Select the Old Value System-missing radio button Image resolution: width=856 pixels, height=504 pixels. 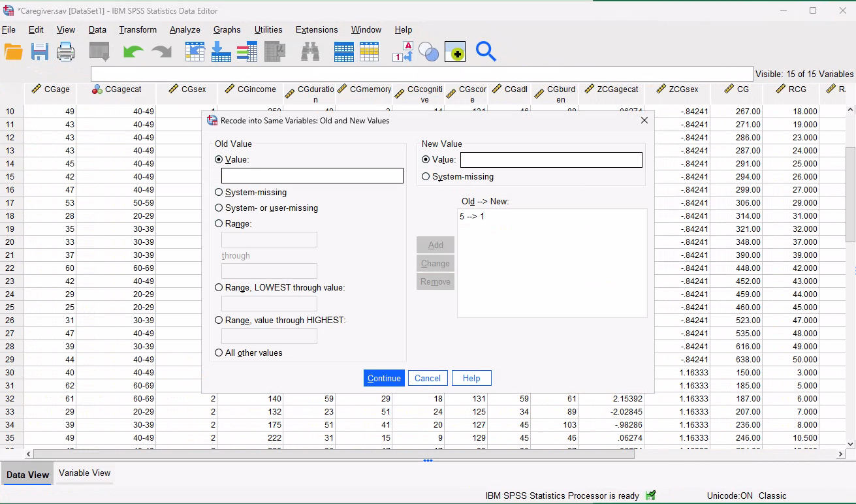click(219, 193)
